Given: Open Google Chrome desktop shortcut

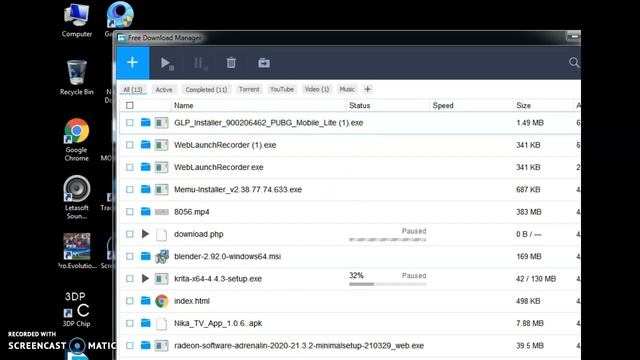Looking at the screenshot, I should 76,140.
